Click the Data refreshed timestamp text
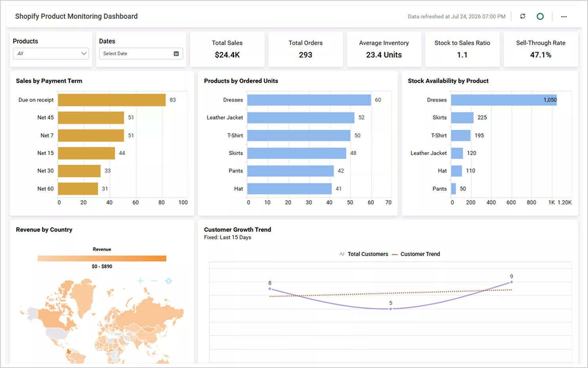Viewport: 588px width, 368px height. tap(456, 17)
